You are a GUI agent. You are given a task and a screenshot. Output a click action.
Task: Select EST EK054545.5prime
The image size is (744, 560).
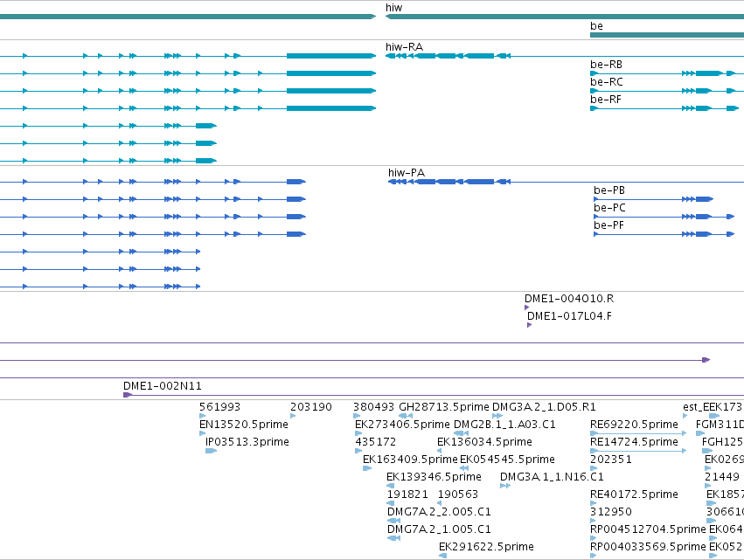pyautogui.click(x=507, y=460)
